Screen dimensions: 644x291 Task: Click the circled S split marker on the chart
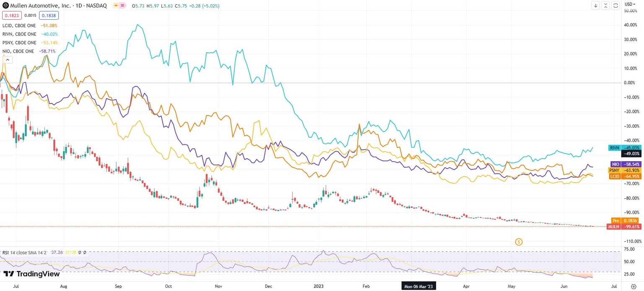click(x=519, y=242)
